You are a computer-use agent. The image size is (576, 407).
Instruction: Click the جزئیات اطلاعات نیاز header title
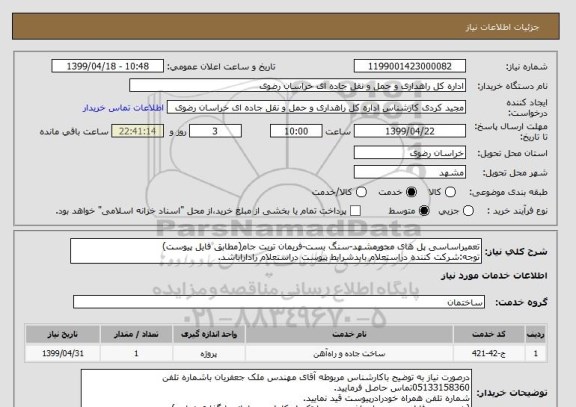point(502,28)
